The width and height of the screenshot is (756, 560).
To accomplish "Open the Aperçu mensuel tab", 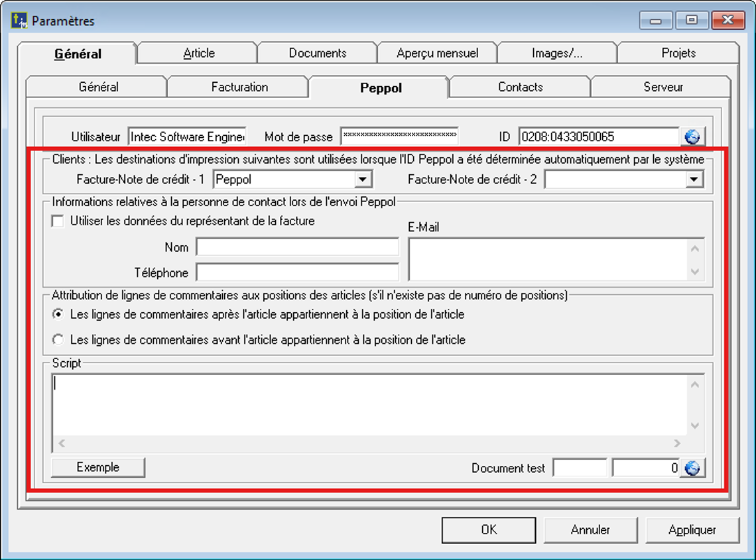I will (x=437, y=53).
